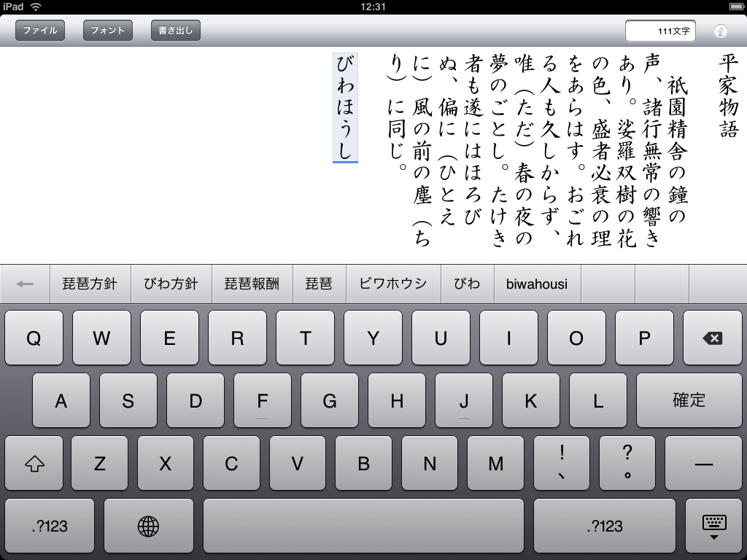
Task: Tap the X key
Action: pyautogui.click(x=166, y=463)
